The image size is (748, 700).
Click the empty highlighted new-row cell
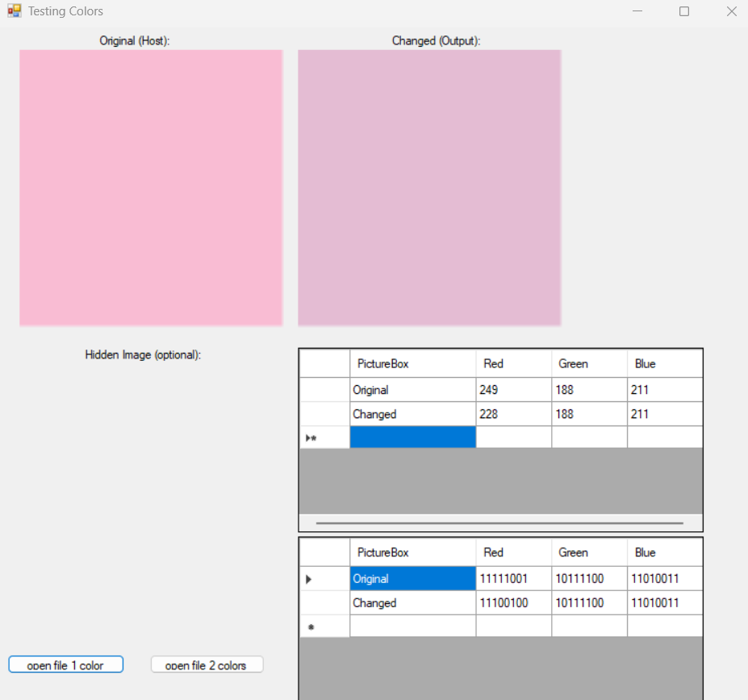412,438
